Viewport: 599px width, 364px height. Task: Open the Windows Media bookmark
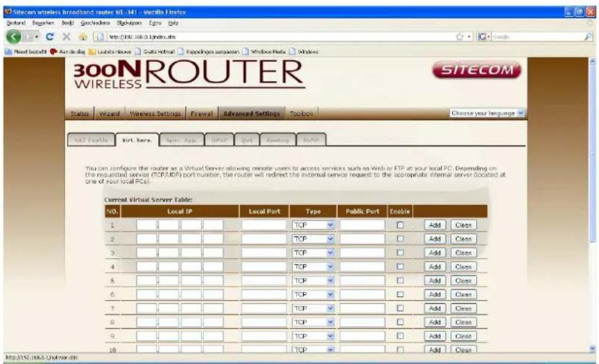pyautogui.click(x=264, y=52)
